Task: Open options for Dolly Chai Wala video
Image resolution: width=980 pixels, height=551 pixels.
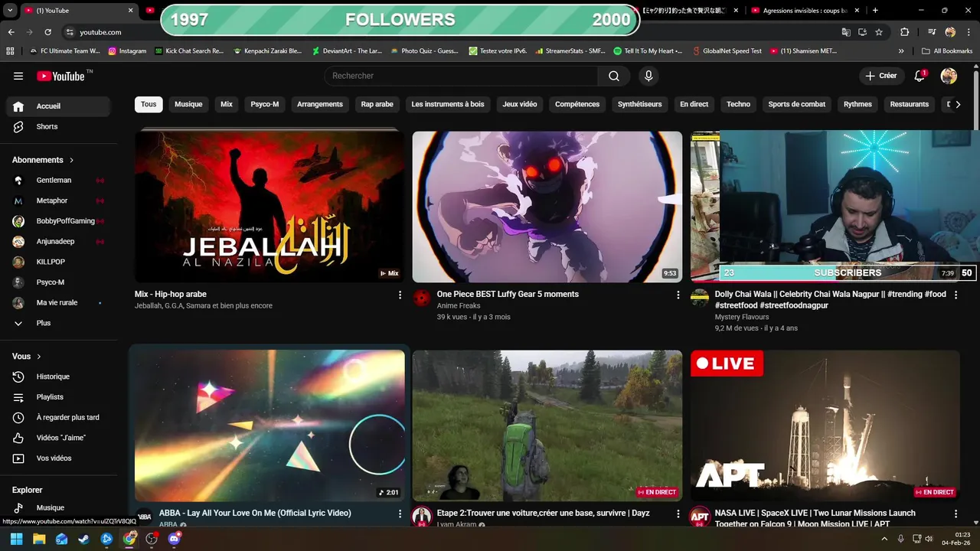Action: [955, 295]
